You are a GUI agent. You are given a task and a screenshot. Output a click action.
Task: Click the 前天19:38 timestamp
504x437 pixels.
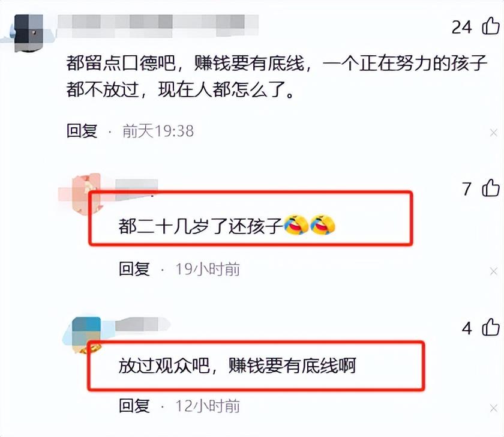pos(158,131)
